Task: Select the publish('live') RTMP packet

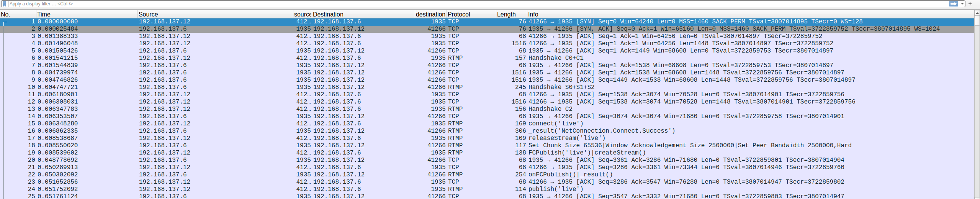Action: point(487,189)
